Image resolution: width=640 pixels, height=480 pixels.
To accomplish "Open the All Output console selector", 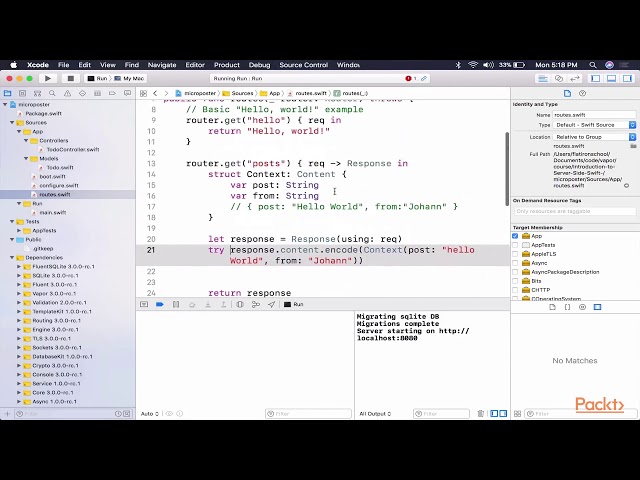I will click(375, 413).
